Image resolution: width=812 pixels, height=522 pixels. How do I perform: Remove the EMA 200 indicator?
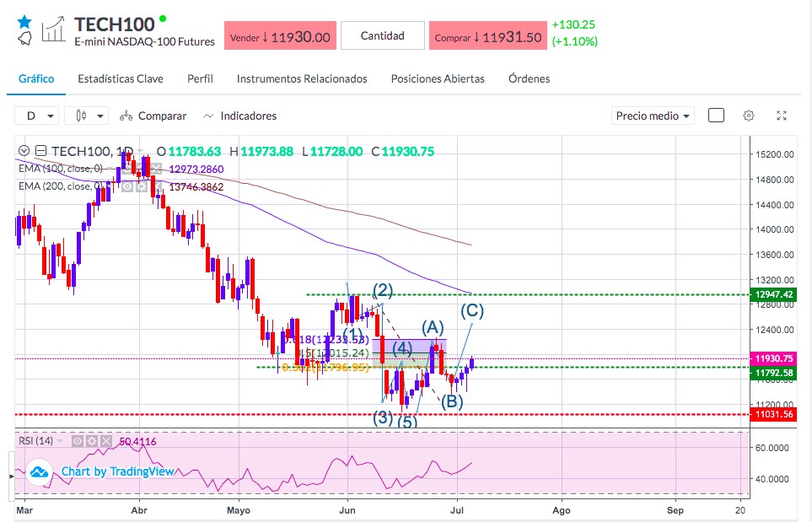[x=156, y=187]
